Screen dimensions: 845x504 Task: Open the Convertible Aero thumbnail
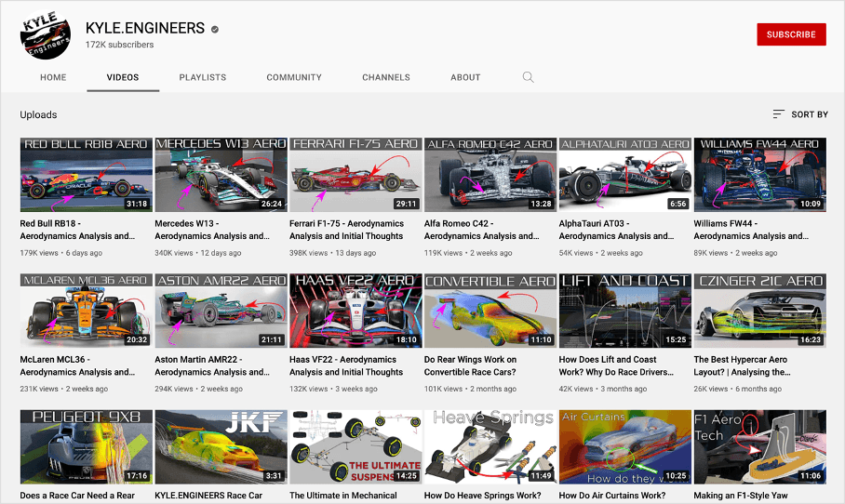point(490,311)
